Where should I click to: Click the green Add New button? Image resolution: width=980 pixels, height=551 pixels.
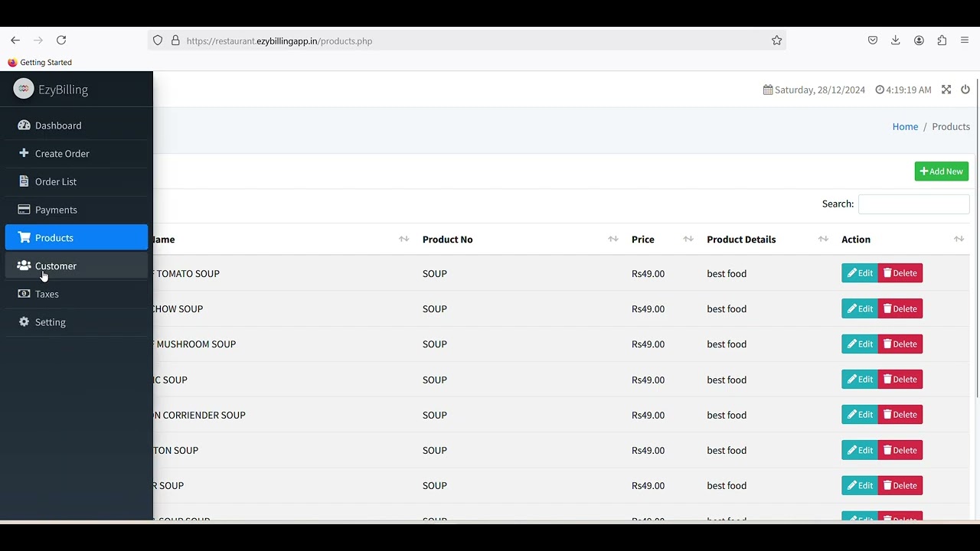tap(942, 171)
